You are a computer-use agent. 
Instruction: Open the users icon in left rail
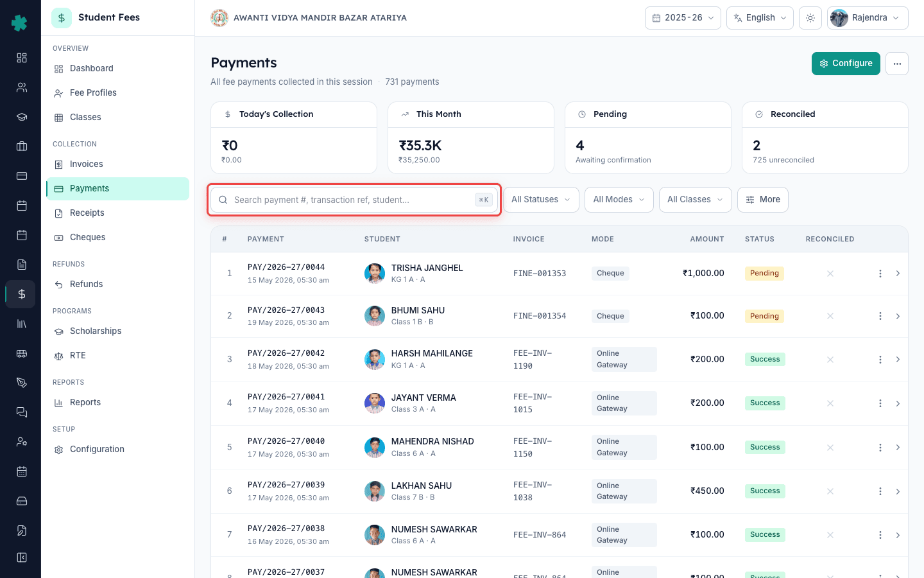coord(22,87)
